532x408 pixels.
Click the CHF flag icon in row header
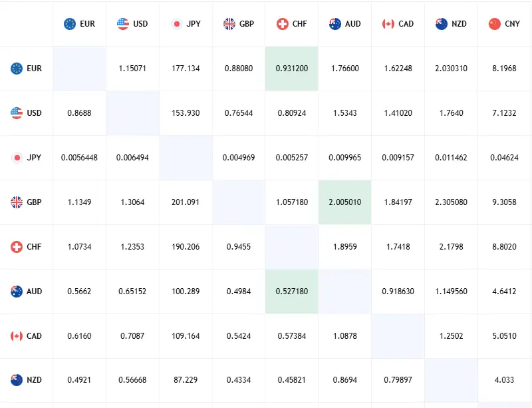coord(17,247)
